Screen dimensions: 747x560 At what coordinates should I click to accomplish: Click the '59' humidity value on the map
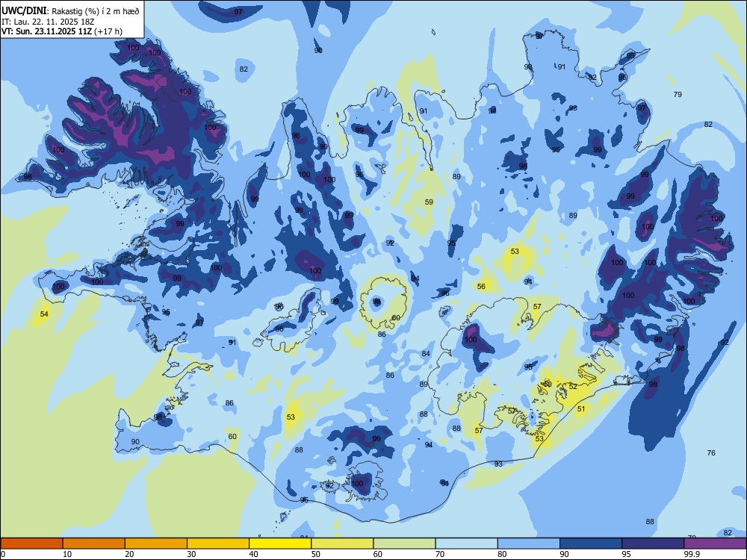(x=429, y=202)
